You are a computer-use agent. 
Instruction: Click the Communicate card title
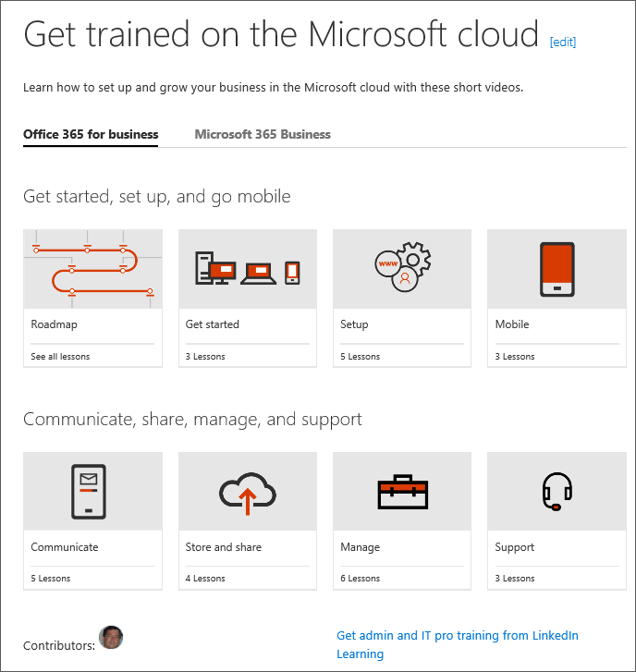point(65,547)
